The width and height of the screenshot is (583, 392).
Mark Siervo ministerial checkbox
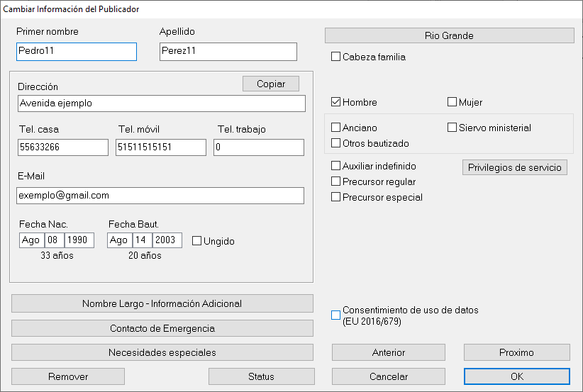pyautogui.click(x=452, y=128)
